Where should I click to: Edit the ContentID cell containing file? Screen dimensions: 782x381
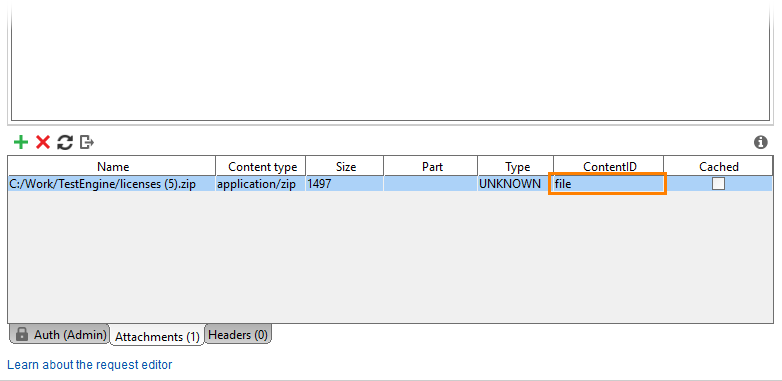coord(607,184)
